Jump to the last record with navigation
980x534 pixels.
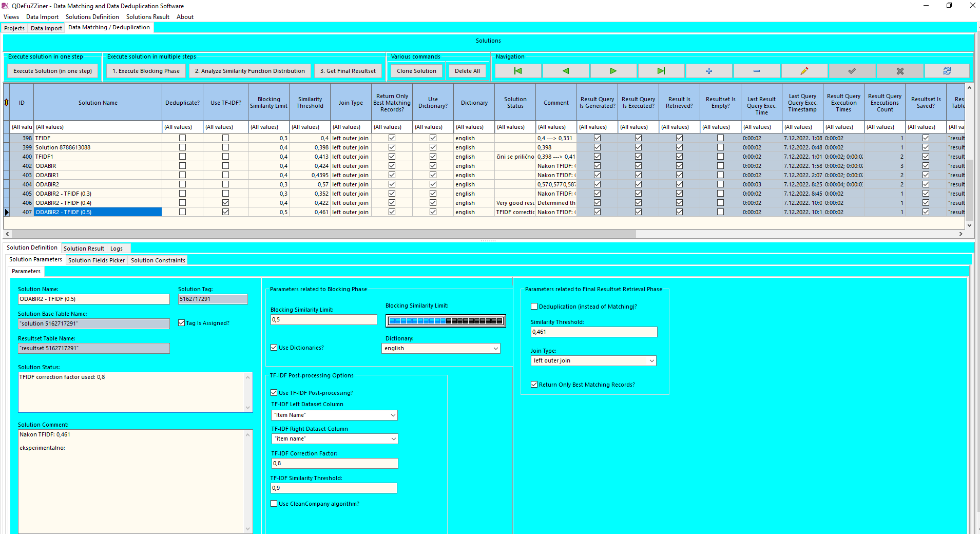click(661, 70)
